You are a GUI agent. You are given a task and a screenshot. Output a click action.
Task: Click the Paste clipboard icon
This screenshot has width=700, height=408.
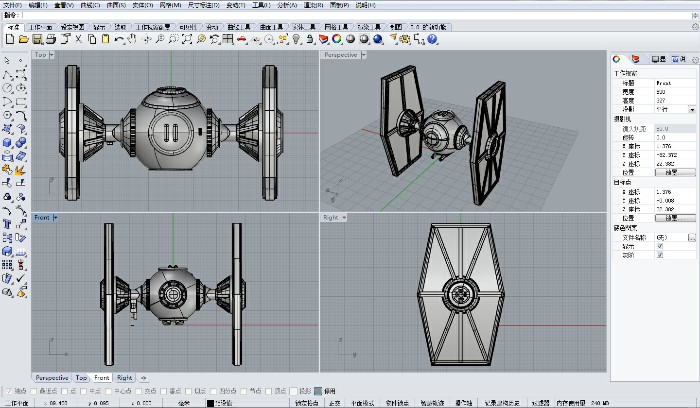click(x=105, y=39)
